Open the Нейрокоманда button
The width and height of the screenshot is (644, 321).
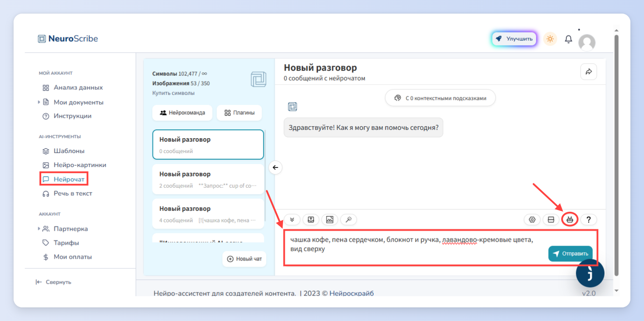coord(182,113)
